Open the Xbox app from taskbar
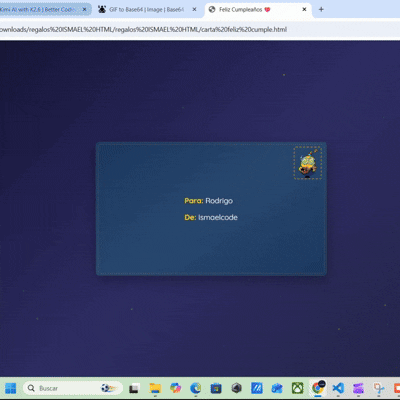 [297, 388]
